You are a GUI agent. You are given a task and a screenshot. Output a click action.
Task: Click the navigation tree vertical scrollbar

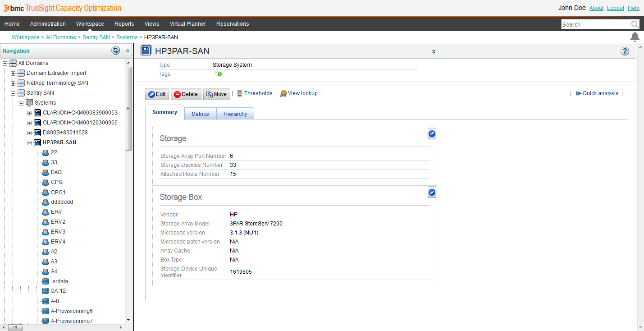pyautogui.click(x=128, y=108)
